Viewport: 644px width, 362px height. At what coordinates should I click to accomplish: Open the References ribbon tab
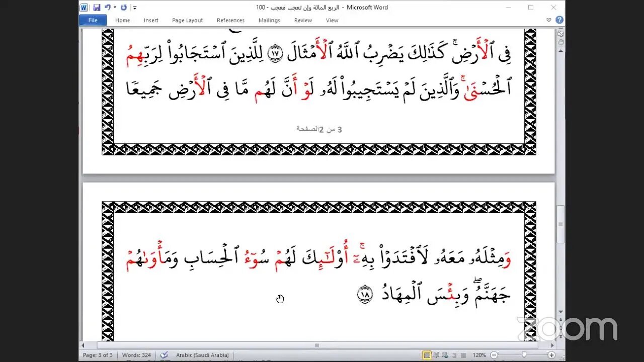230,21
